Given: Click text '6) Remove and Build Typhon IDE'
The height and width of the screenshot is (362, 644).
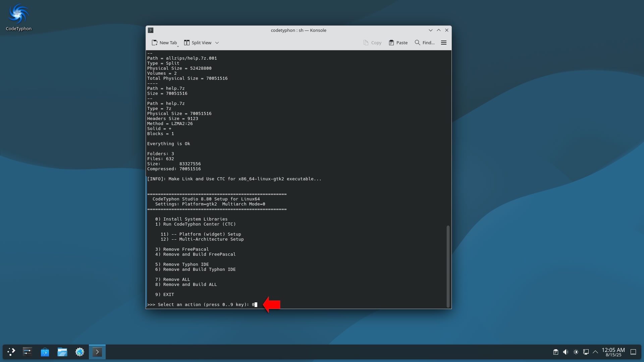Looking at the screenshot, I should 195,269.
